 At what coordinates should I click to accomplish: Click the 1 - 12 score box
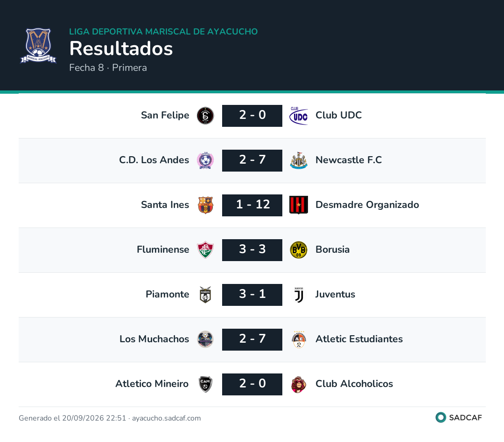[x=252, y=205]
